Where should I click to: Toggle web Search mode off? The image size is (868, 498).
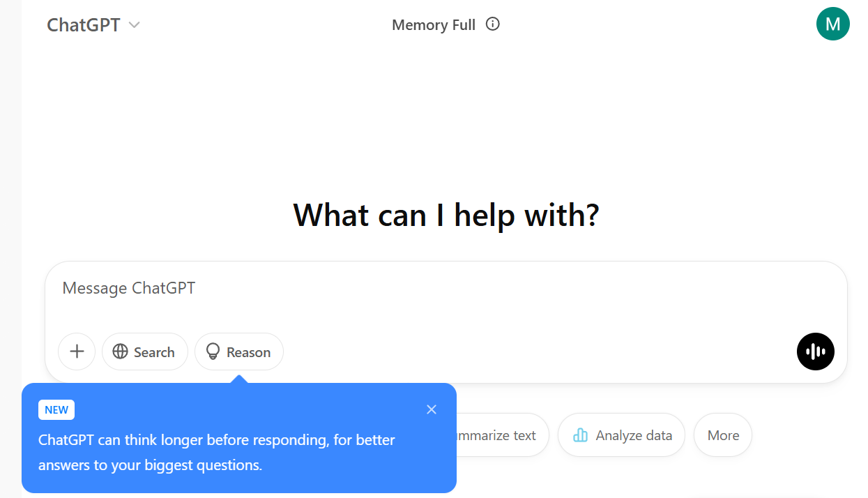point(144,352)
